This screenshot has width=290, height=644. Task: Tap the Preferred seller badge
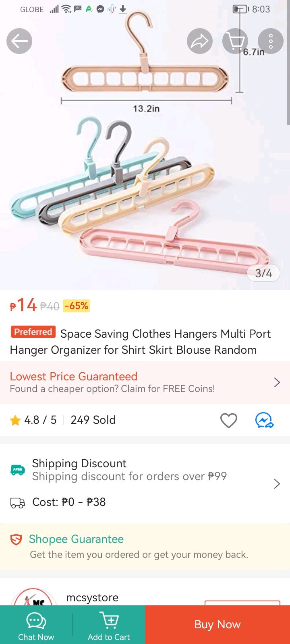[33, 332]
